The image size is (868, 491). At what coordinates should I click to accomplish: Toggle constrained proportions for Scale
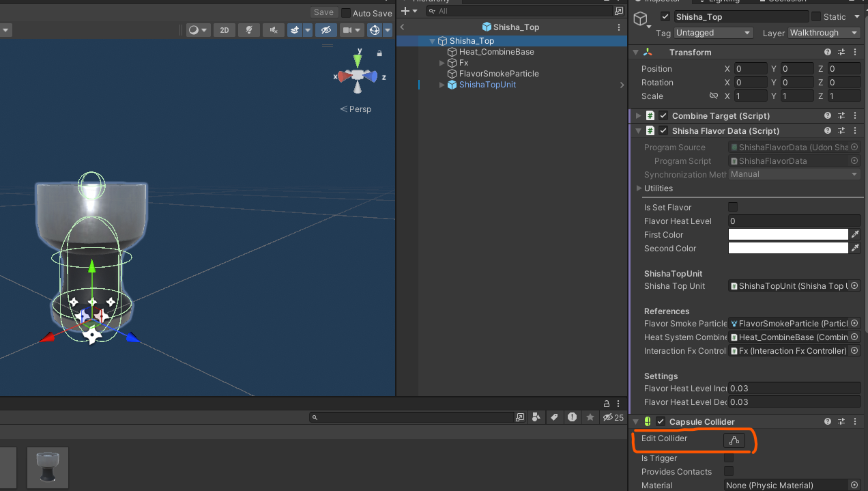(x=714, y=96)
